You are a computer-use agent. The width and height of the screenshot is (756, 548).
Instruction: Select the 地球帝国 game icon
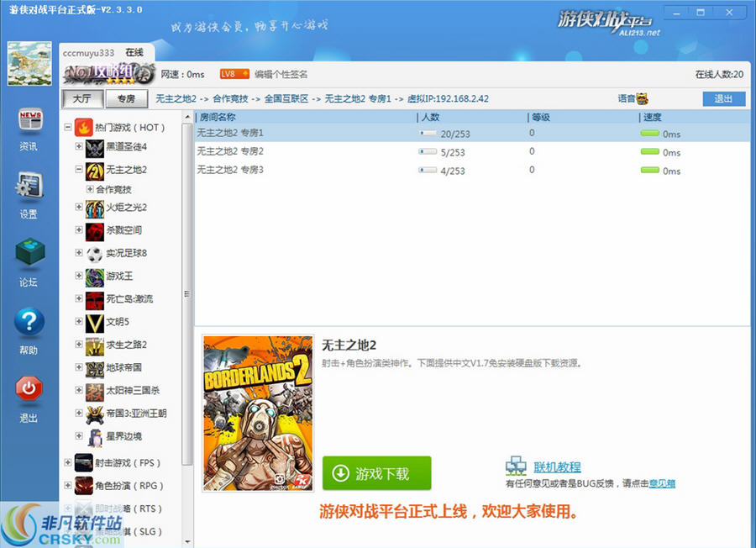coord(94,369)
